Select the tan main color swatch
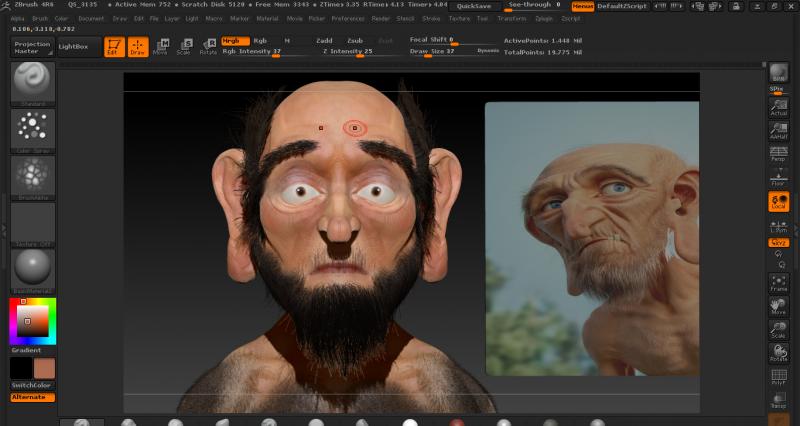Screen dimensions: 800x426 point(44,368)
